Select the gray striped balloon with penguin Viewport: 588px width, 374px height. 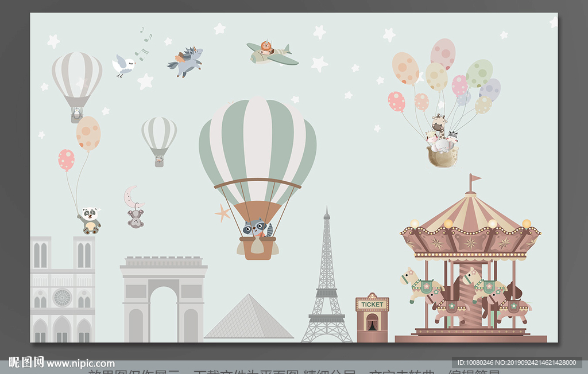coord(77,87)
